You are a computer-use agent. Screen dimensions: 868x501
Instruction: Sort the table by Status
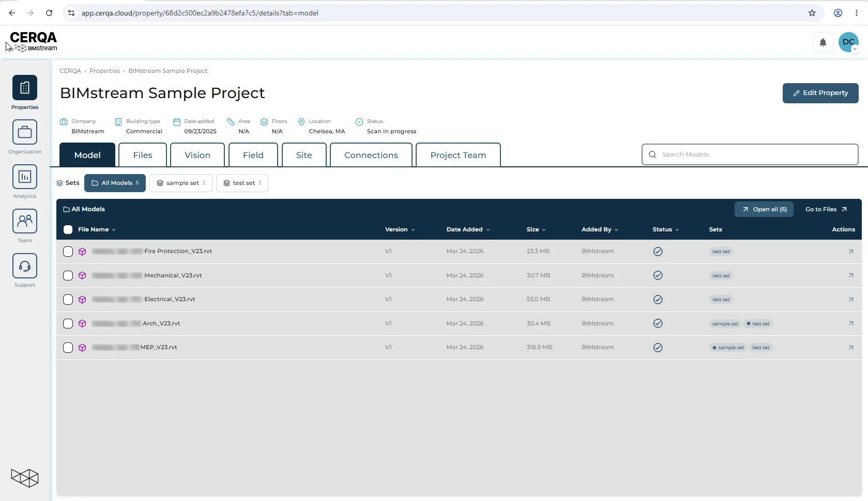click(666, 229)
